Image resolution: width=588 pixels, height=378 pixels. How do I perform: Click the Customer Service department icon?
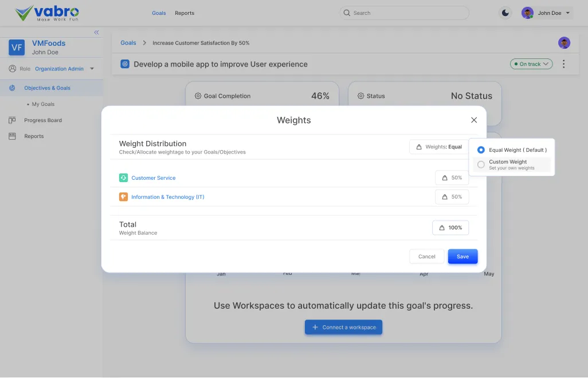coord(123,178)
